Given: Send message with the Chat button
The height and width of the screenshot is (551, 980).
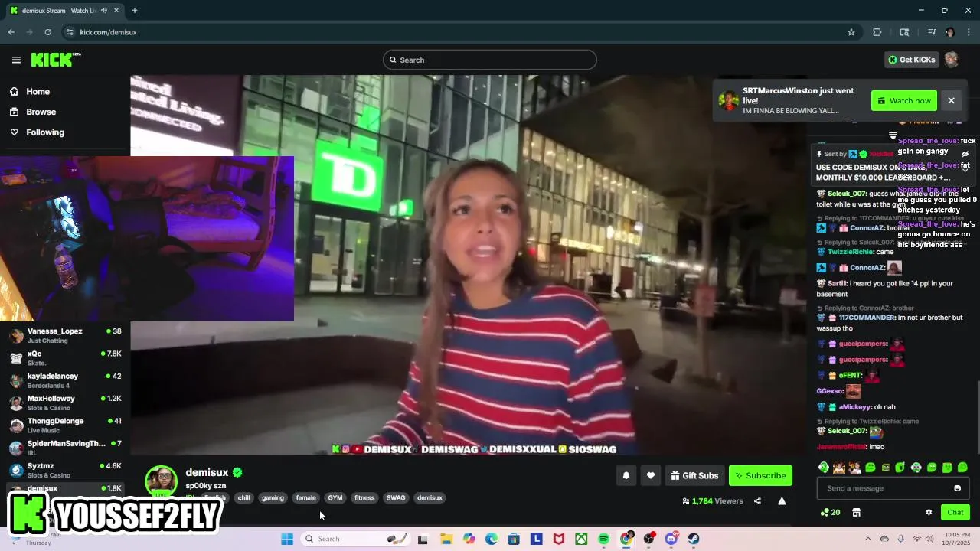Looking at the screenshot, I should pyautogui.click(x=955, y=512).
